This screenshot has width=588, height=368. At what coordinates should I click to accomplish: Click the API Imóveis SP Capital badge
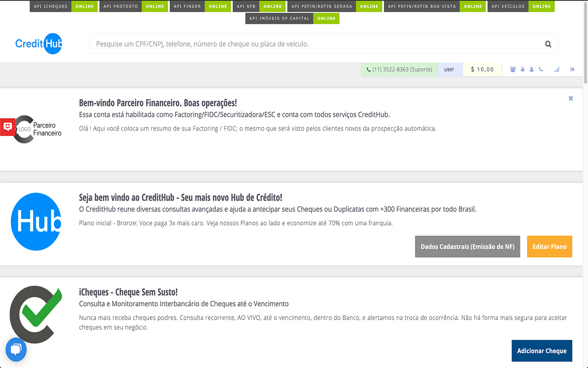click(x=293, y=18)
